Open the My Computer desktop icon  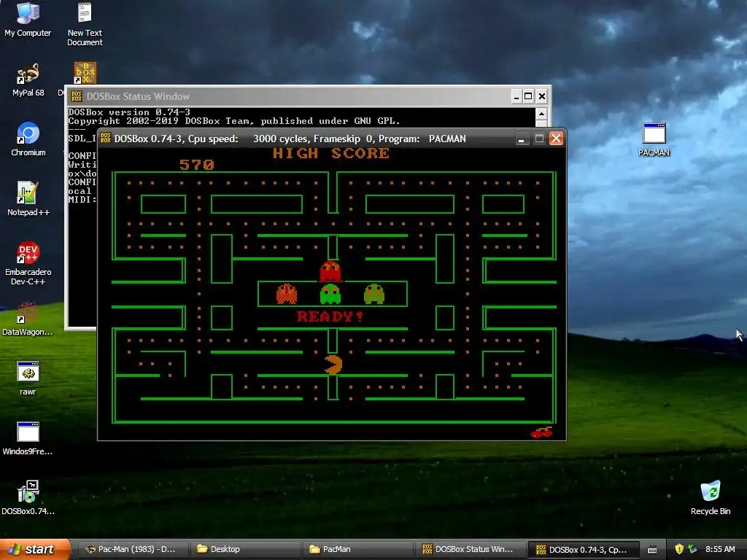(28, 19)
